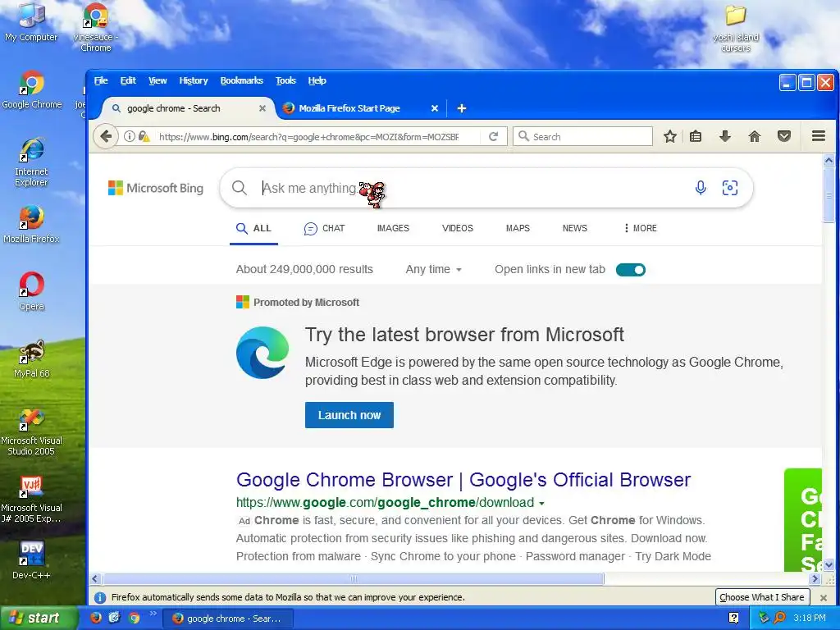
Task: Bookmark this page with the star icon
Action: [x=669, y=137]
